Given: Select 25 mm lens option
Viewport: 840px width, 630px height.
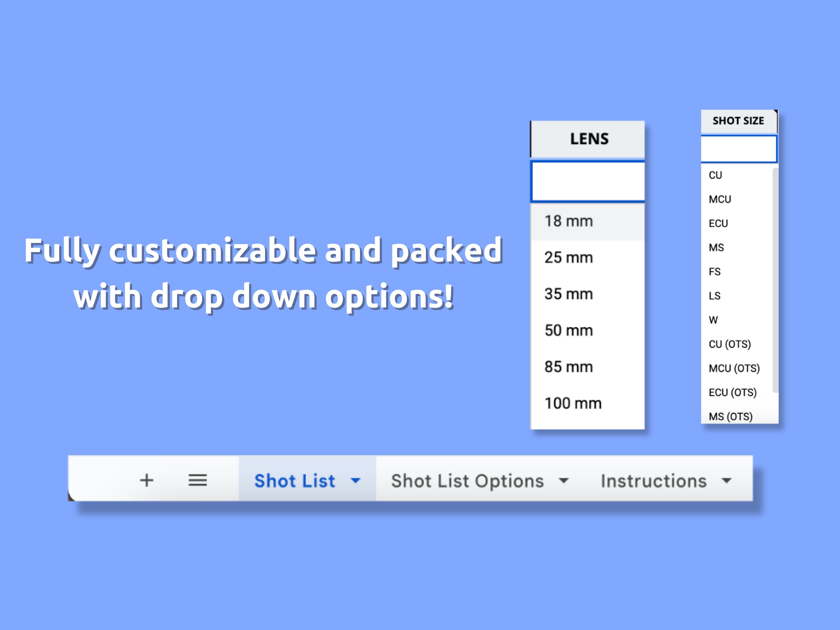Looking at the screenshot, I should point(568,257).
